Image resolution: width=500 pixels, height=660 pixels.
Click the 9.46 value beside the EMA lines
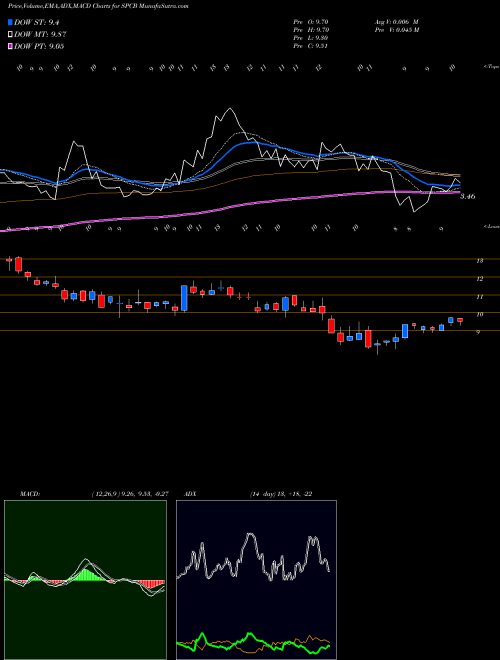coord(467,196)
